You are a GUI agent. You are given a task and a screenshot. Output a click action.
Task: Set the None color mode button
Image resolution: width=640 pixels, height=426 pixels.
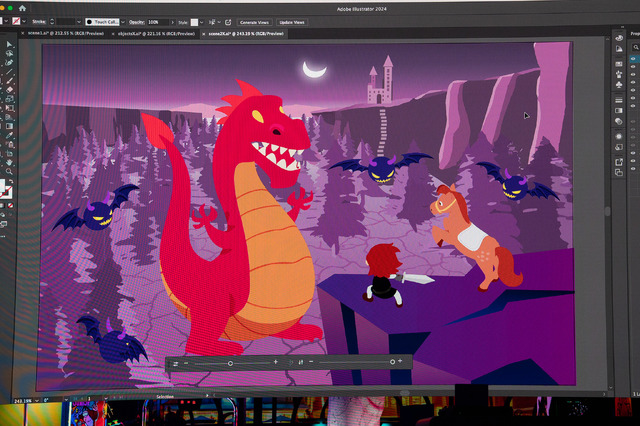pyautogui.click(x=11, y=205)
